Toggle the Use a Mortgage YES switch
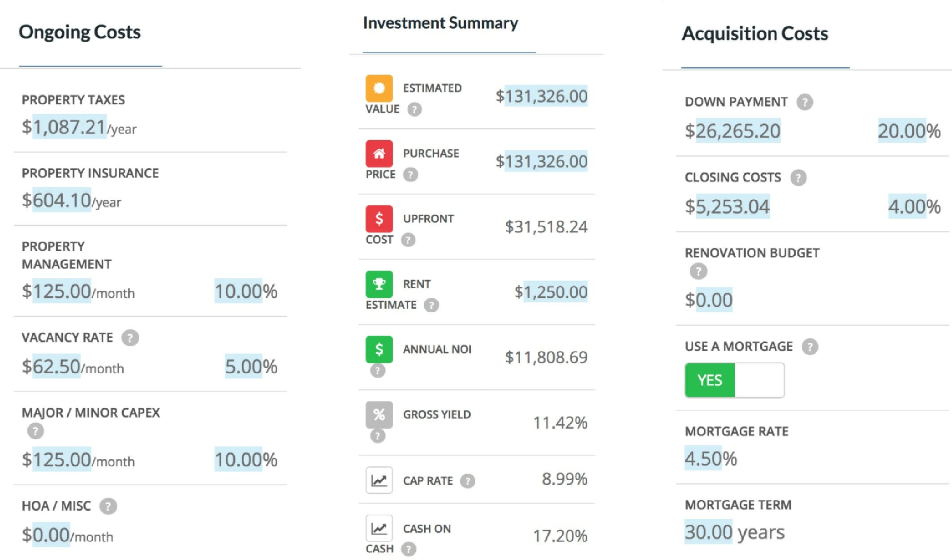The image size is (952, 560). click(x=735, y=380)
